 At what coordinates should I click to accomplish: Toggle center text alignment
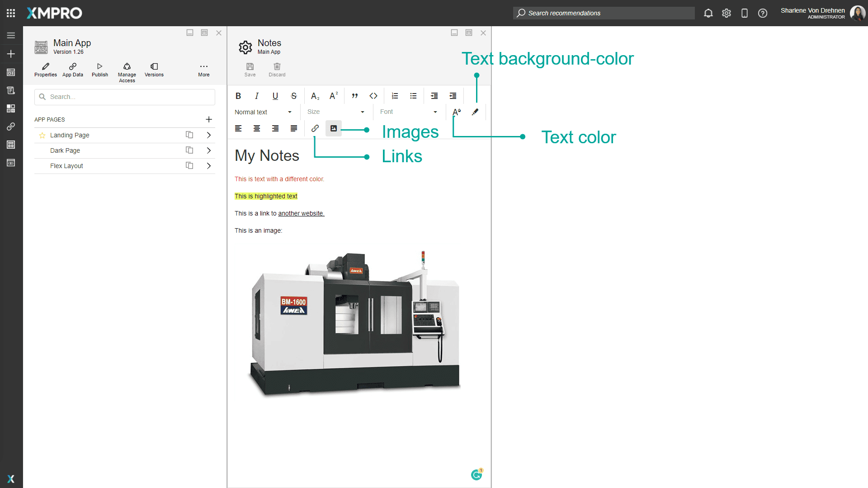tap(257, 128)
